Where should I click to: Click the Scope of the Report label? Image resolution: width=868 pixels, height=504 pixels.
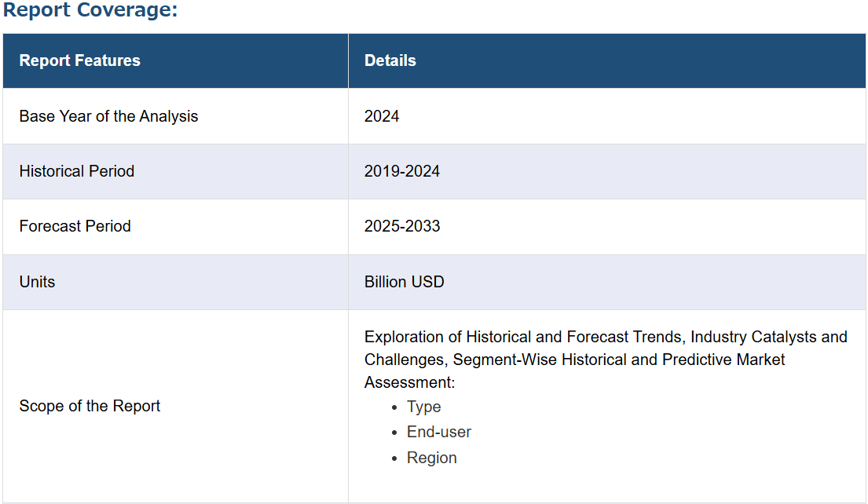(x=90, y=406)
